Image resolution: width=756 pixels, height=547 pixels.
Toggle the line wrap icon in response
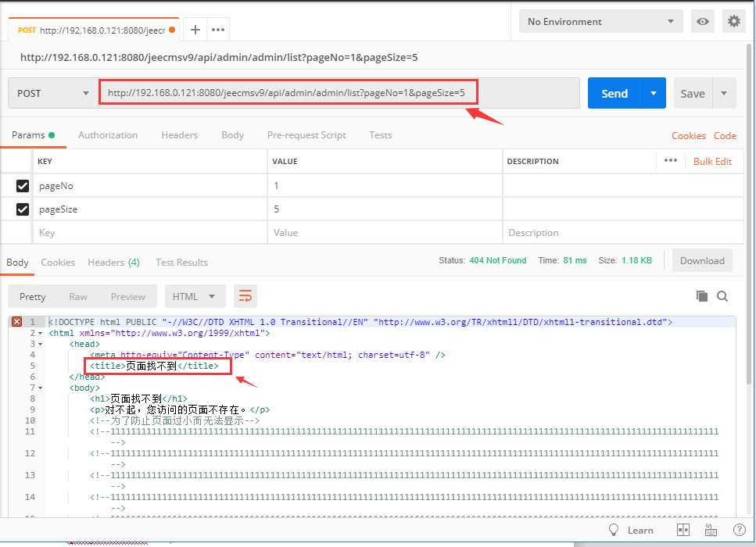245,296
